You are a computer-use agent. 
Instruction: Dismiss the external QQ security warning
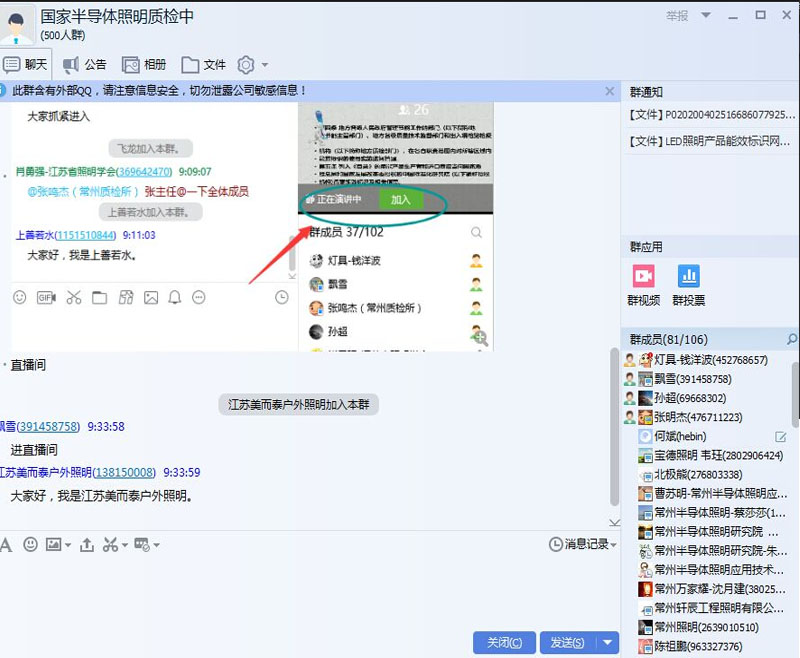click(x=610, y=91)
